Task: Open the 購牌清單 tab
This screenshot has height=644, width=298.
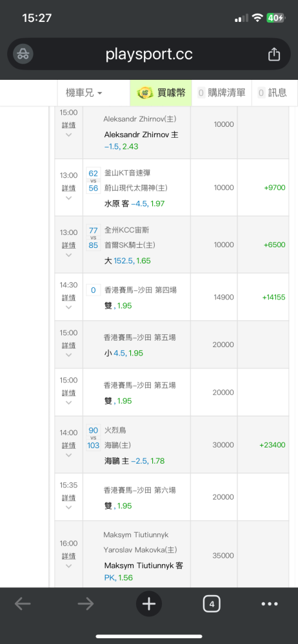Action: click(221, 93)
